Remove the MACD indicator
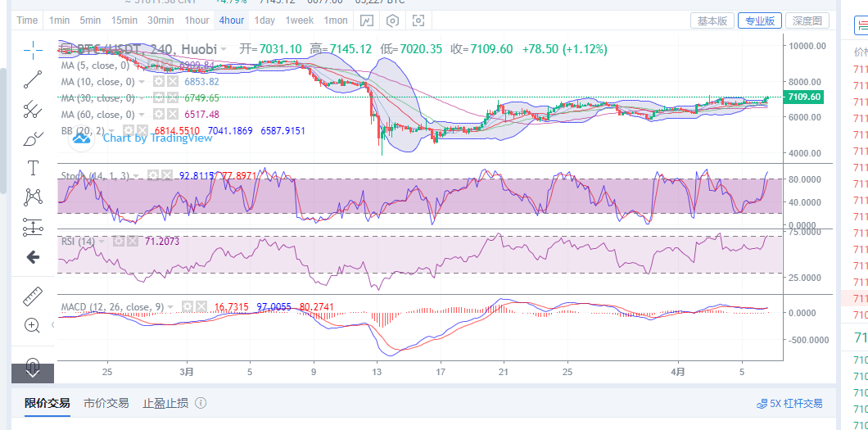The image size is (868, 430). coord(201,306)
